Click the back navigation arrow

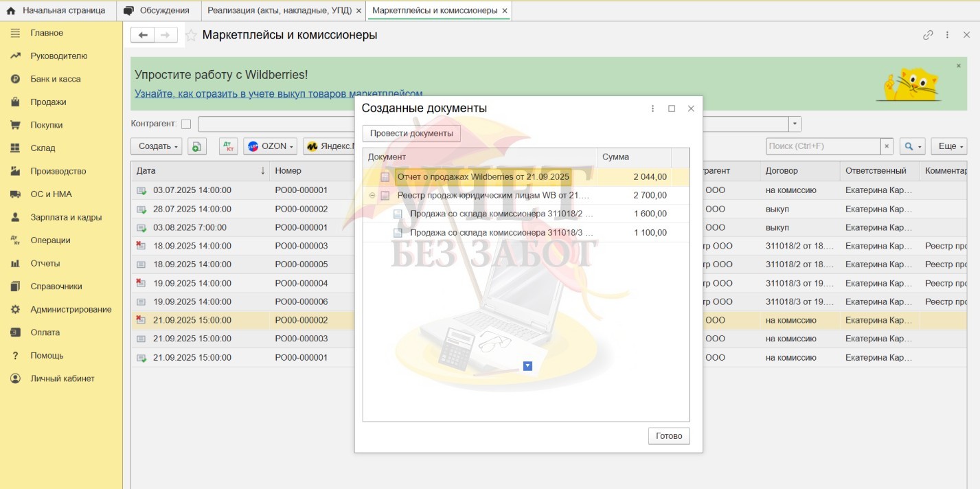(x=143, y=35)
